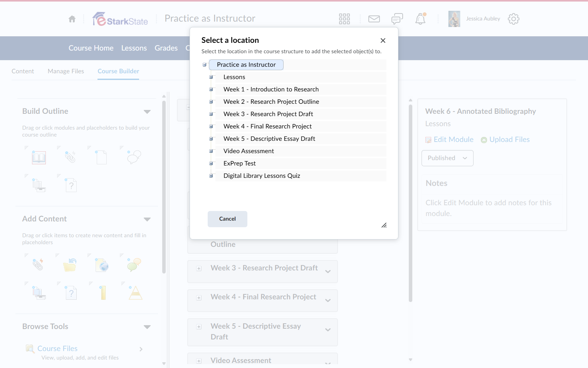Select Video Assessment in the location tree
Image resolution: width=588 pixels, height=368 pixels.
point(249,151)
